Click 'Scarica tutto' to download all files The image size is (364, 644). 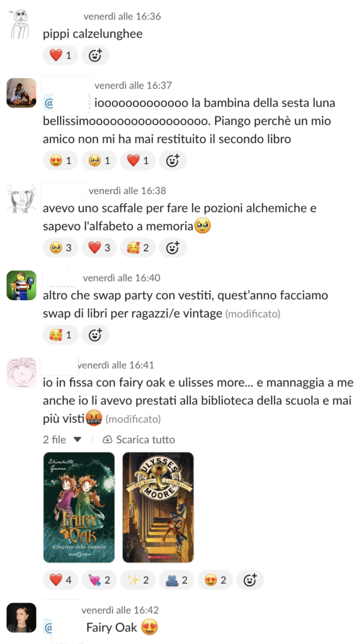[x=139, y=440]
